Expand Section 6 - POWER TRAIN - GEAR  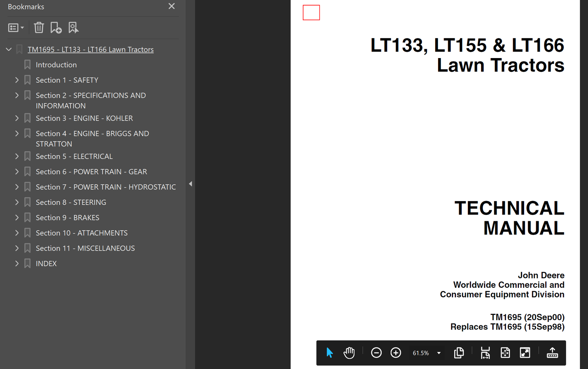pos(17,172)
